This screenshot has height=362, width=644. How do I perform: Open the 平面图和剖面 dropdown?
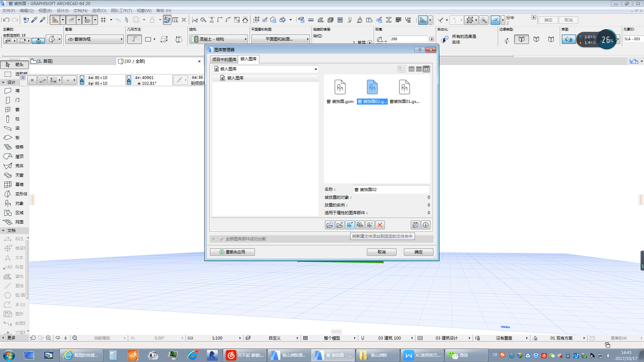coord(280,39)
